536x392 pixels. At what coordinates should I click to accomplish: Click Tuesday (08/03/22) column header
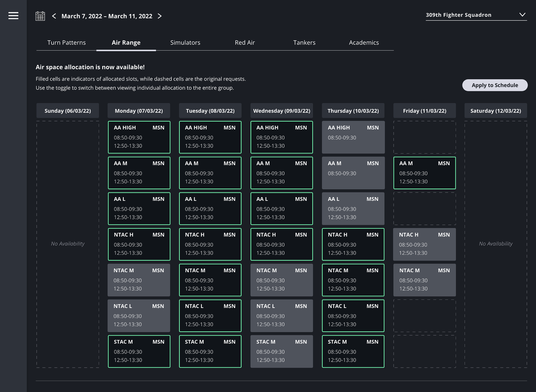tap(210, 111)
